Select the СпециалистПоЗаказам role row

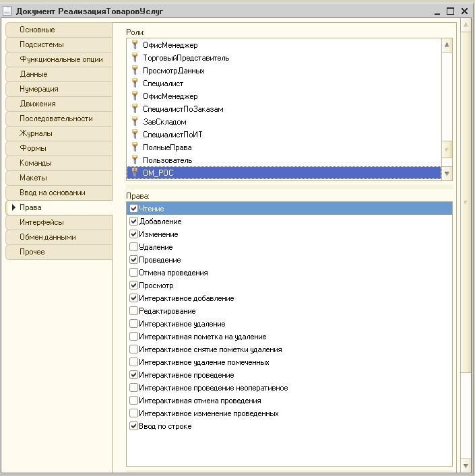[284, 109]
